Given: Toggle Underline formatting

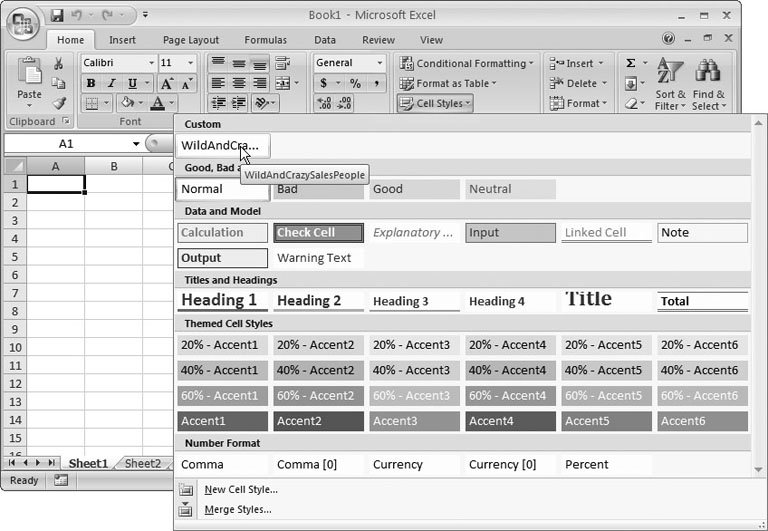Looking at the screenshot, I should (132, 83).
